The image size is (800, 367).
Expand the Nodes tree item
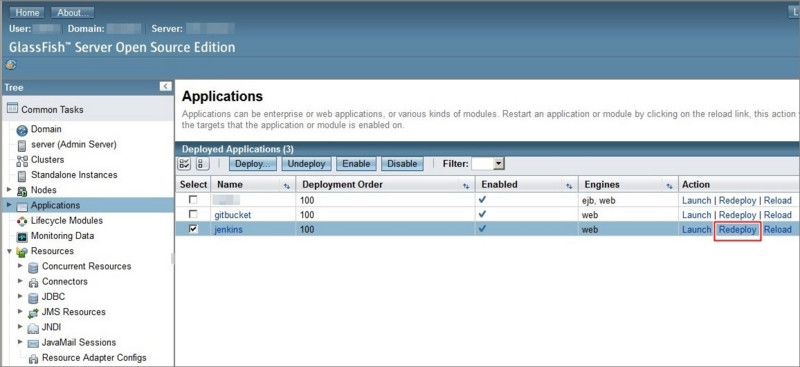click(x=9, y=189)
